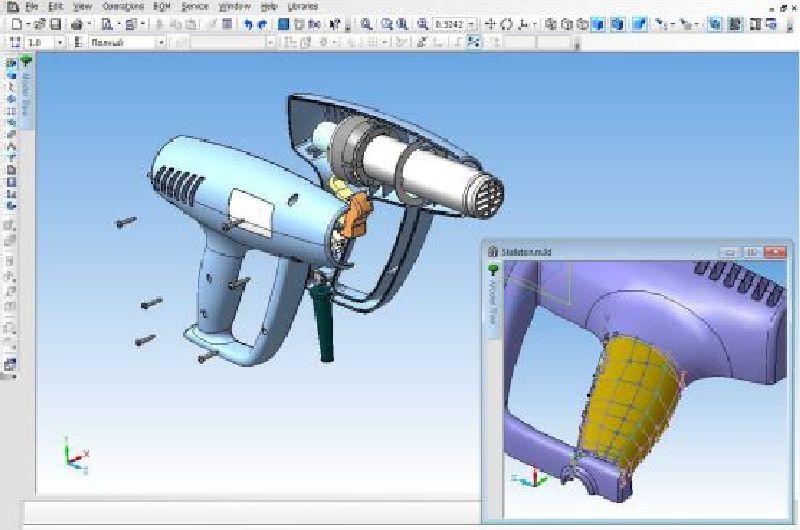This screenshot has height=530, width=800.
Task: Click the Stalldom window document icon
Action: [x=493, y=251]
